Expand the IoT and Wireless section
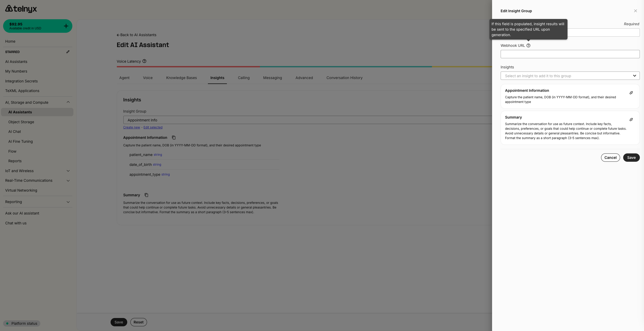Viewport: 644px width, 331px height. pyautogui.click(x=68, y=171)
